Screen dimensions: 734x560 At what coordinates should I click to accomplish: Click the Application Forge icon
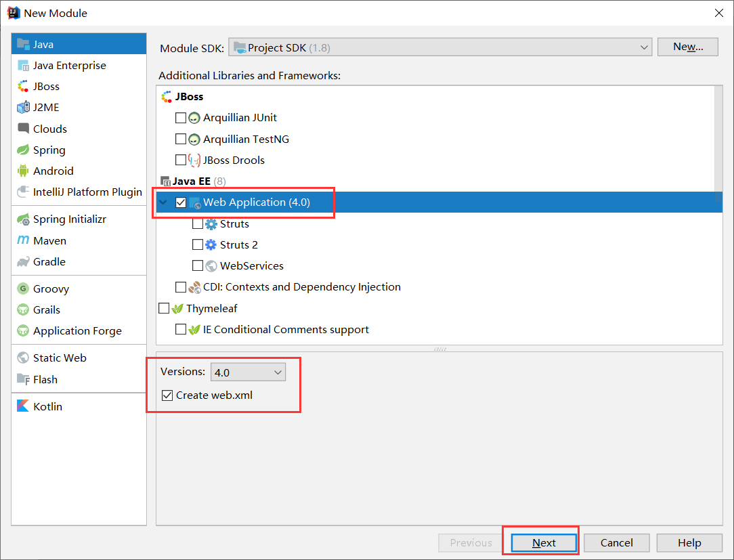click(x=23, y=330)
